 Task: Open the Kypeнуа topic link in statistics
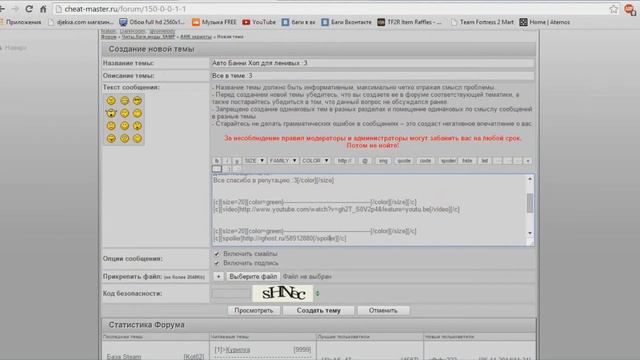(238, 350)
